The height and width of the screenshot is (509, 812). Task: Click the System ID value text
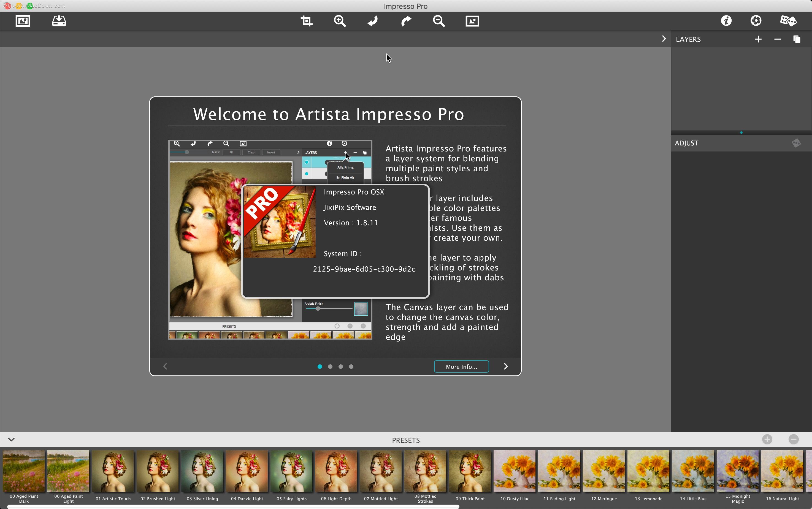(364, 269)
